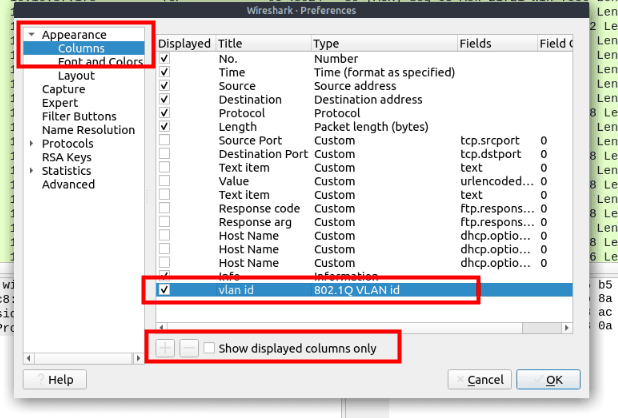
Task: Disable the Protocol column checkbox
Action: (x=165, y=113)
